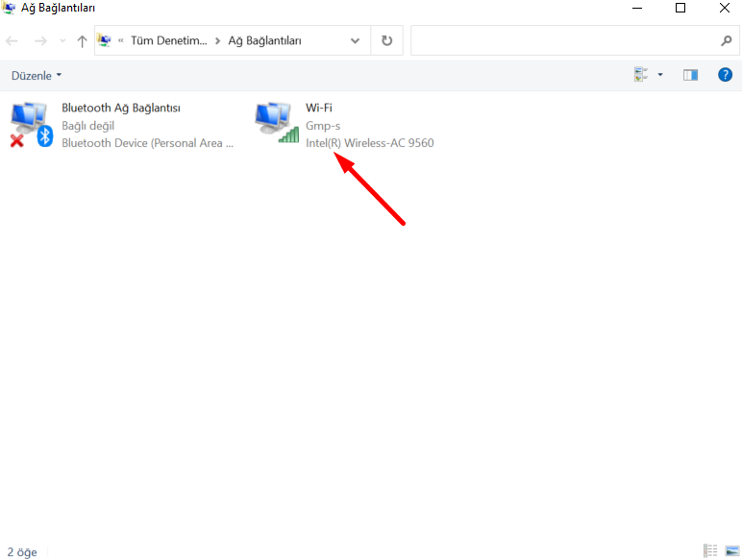Click Bluetooth Device (Personal Area ... text
The height and width of the screenshot is (560, 742).
coord(147,143)
